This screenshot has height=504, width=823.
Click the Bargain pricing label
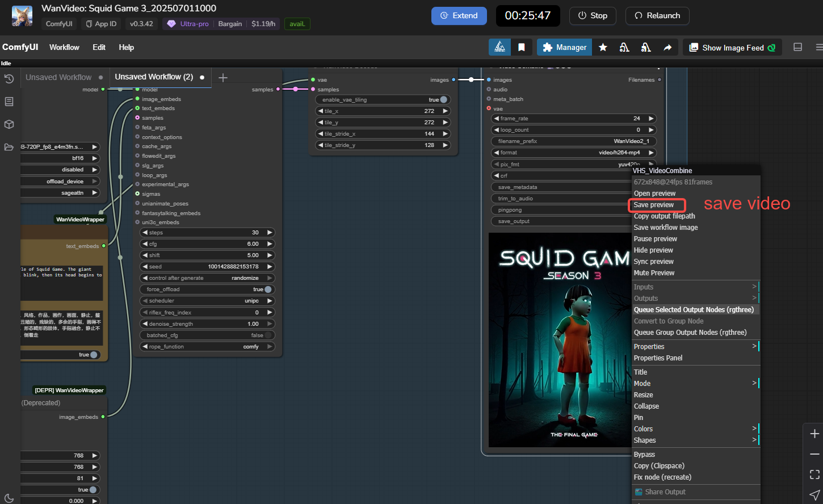pos(230,24)
